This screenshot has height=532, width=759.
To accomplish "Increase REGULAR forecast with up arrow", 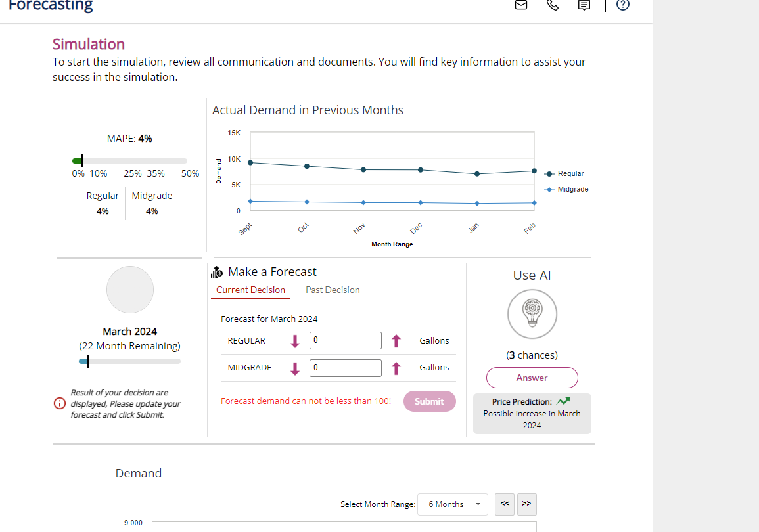I will pyautogui.click(x=396, y=341).
